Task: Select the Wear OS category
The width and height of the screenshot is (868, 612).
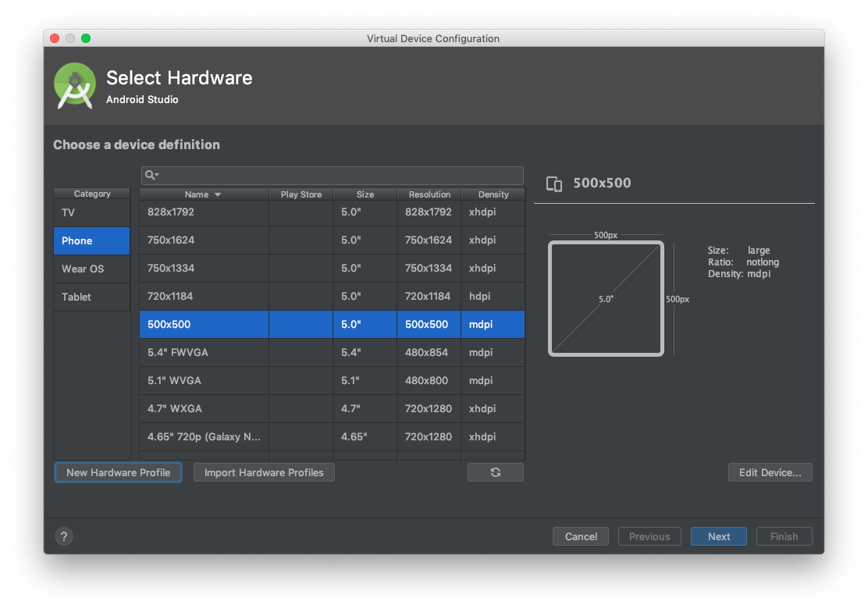Action: click(91, 269)
